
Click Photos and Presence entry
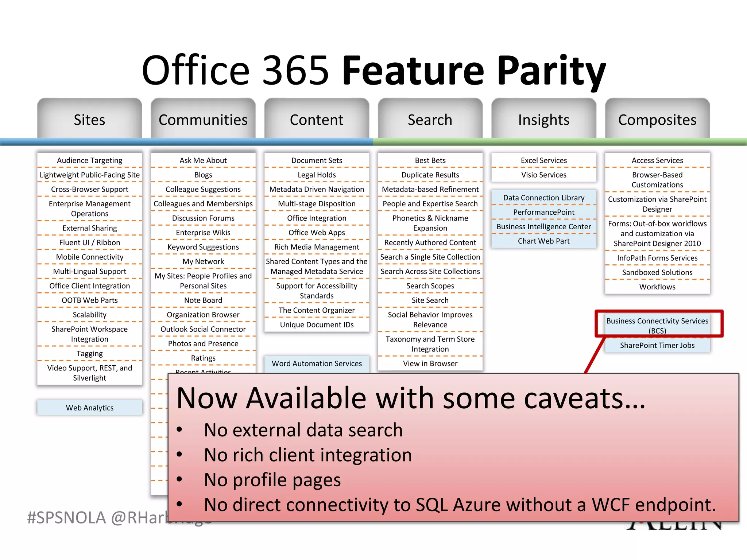(x=203, y=343)
